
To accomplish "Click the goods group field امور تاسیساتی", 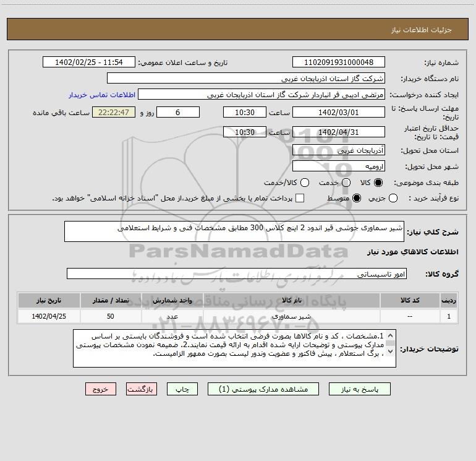I will coord(237,274).
